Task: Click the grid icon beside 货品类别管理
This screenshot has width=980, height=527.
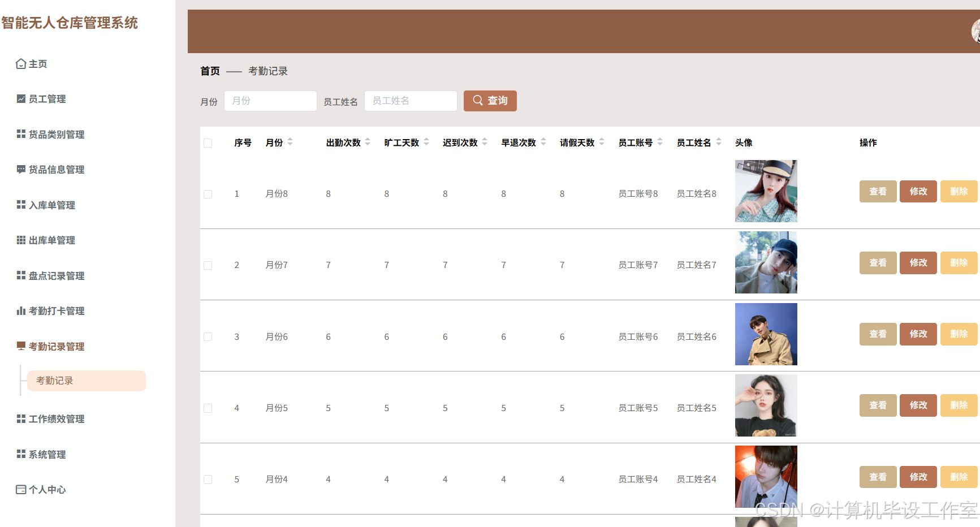Action: coord(21,134)
